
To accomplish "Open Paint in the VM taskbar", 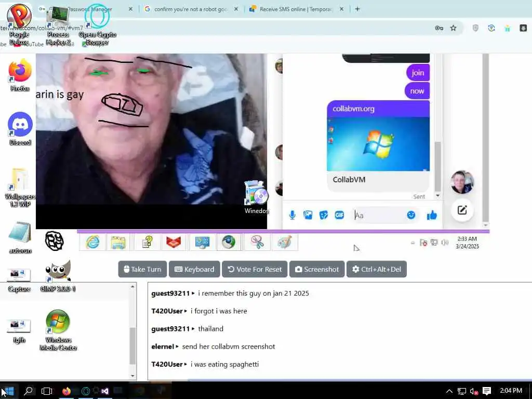I will click(284, 242).
